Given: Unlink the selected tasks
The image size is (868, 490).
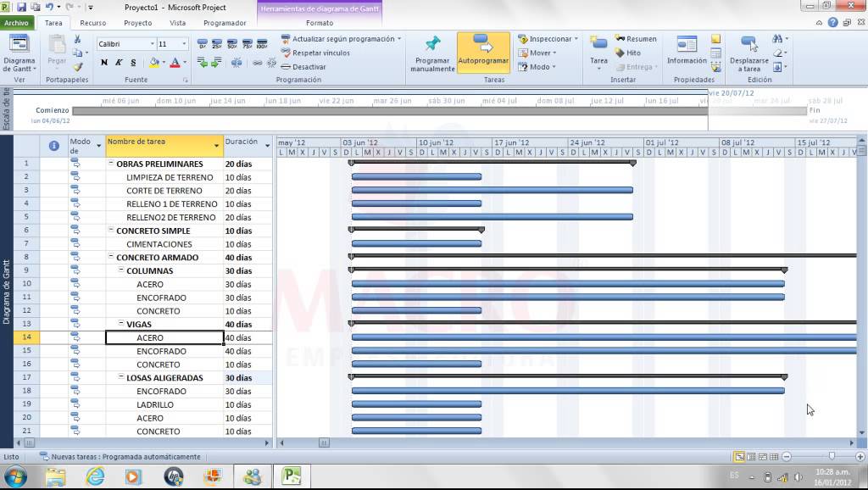Looking at the screenshot, I should (271, 63).
